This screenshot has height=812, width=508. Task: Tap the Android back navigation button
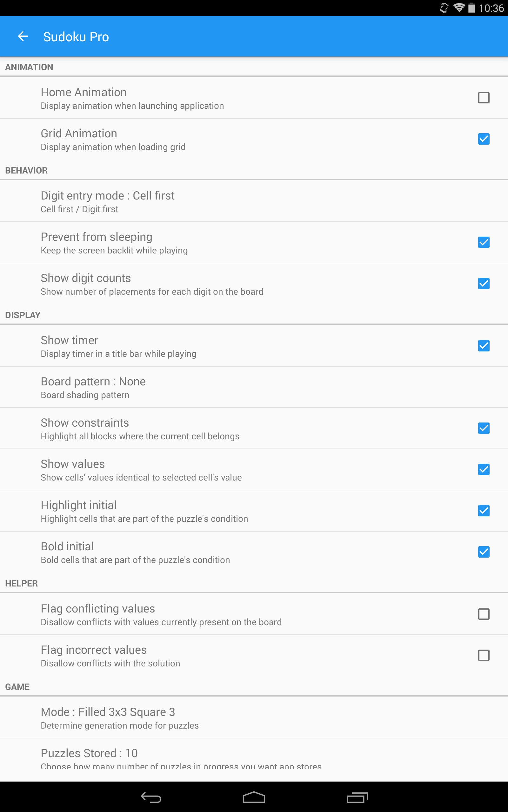(x=151, y=797)
